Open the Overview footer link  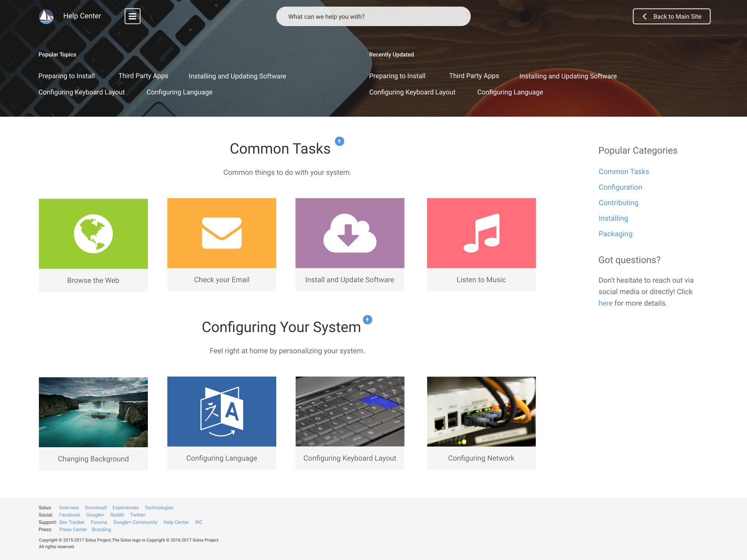pos(69,507)
